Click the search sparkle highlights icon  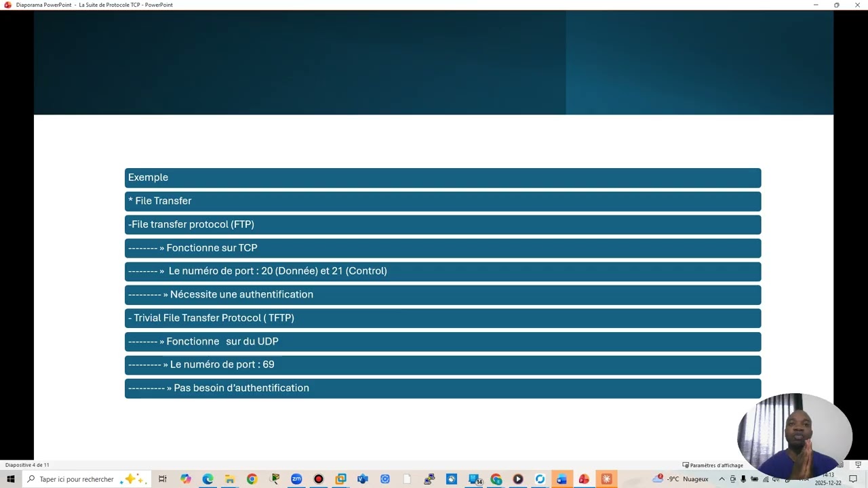tap(133, 479)
